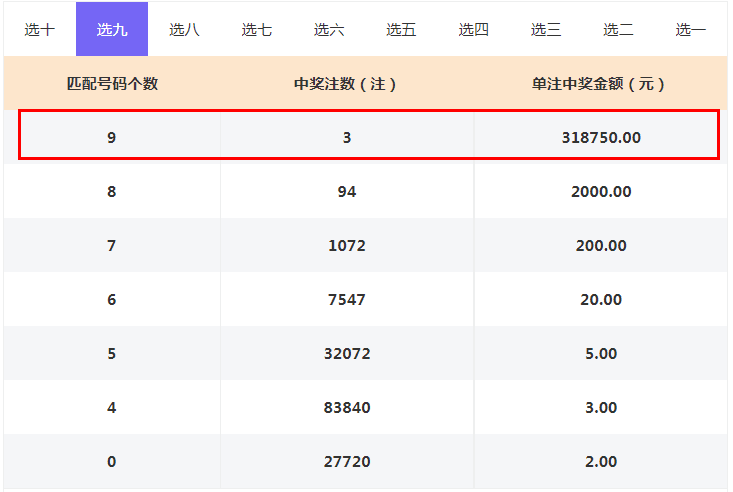Viewport: 733px width, 492px height.
Task: Select the 318750.00 prize amount cell
Action: pyautogui.click(x=600, y=137)
